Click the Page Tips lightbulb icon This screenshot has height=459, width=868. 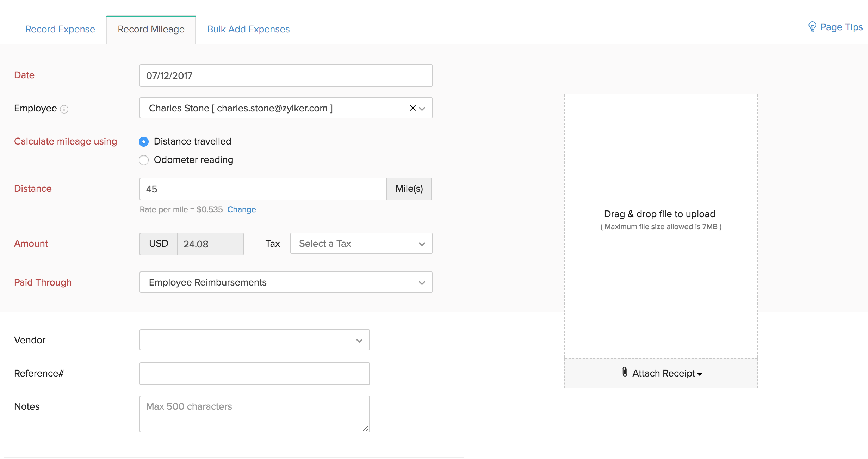[x=812, y=27]
